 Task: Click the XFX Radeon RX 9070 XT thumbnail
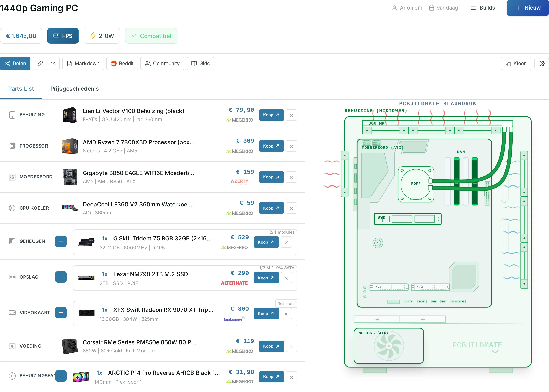pos(86,313)
